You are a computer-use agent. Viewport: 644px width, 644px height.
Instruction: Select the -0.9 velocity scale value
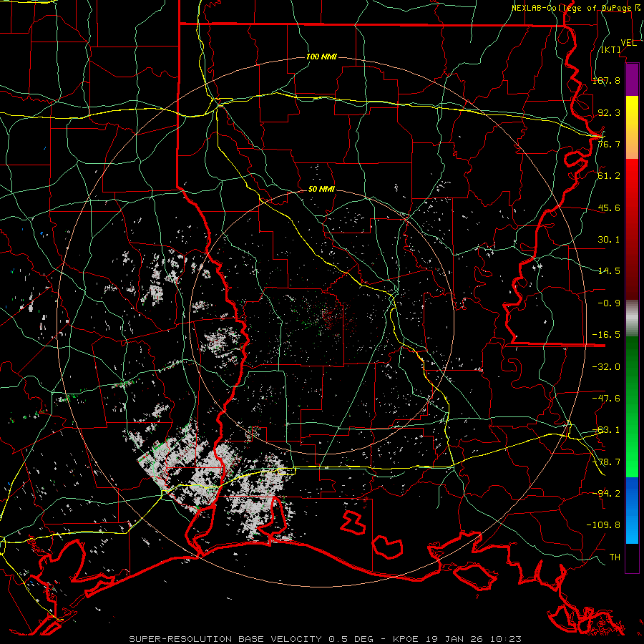(x=609, y=303)
